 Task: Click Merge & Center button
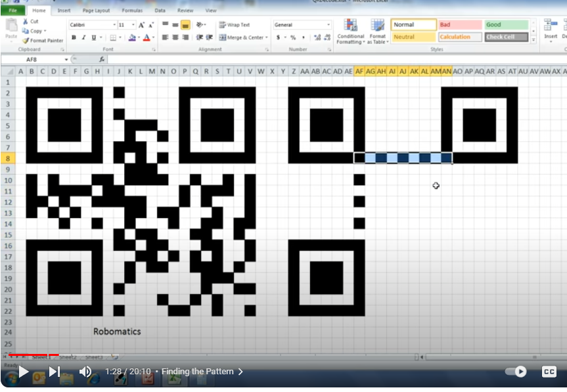241,37
